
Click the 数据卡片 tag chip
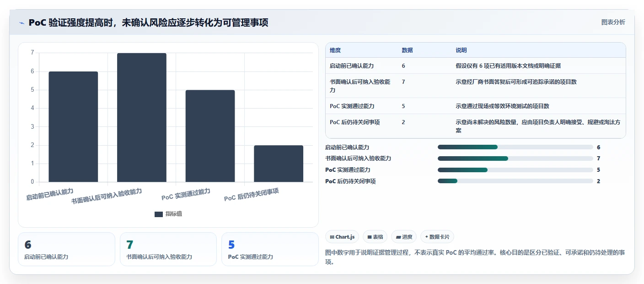click(437, 237)
